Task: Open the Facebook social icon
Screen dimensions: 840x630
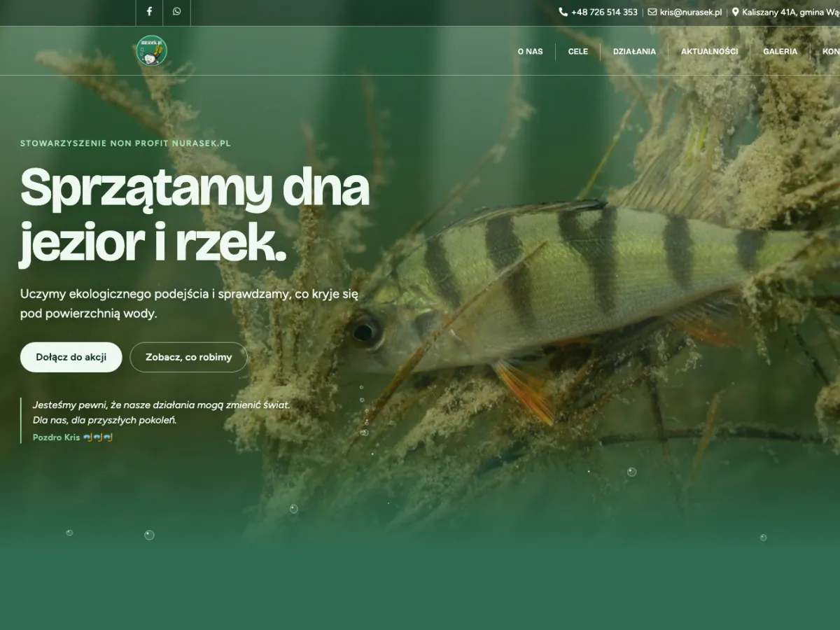Action: point(149,11)
